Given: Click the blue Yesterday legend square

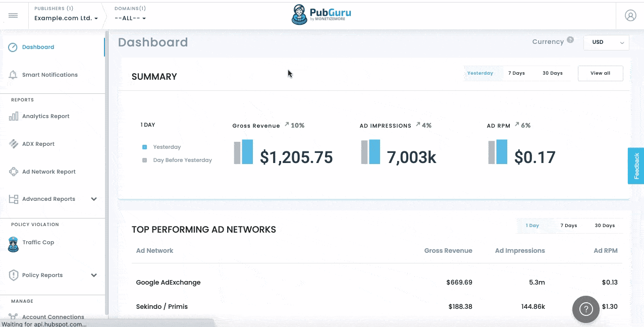Looking at the screenshot, I should [x=144, y=147].
